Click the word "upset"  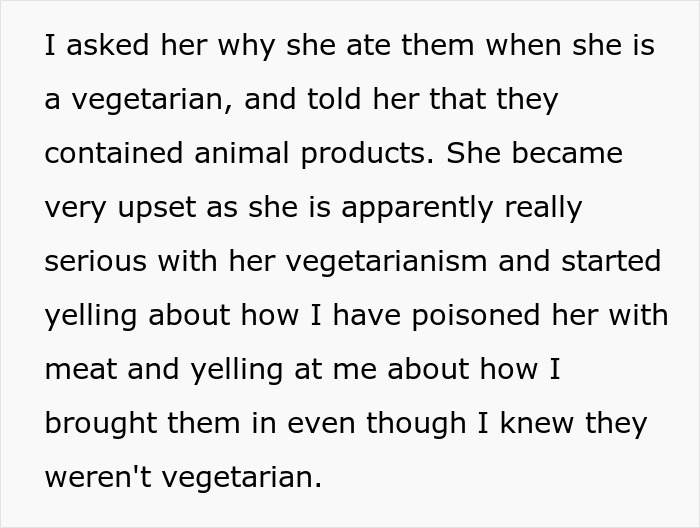(156, 208)
